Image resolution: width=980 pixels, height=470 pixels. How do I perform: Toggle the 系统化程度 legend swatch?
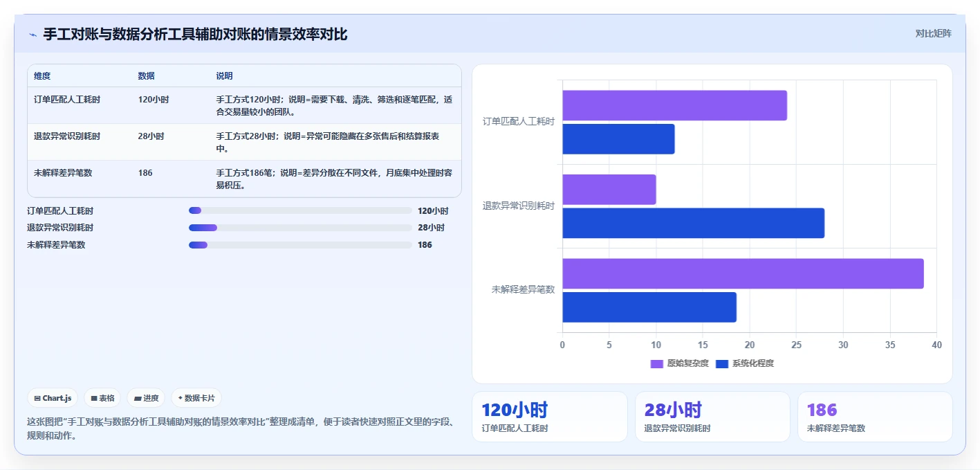pos(722,363)
